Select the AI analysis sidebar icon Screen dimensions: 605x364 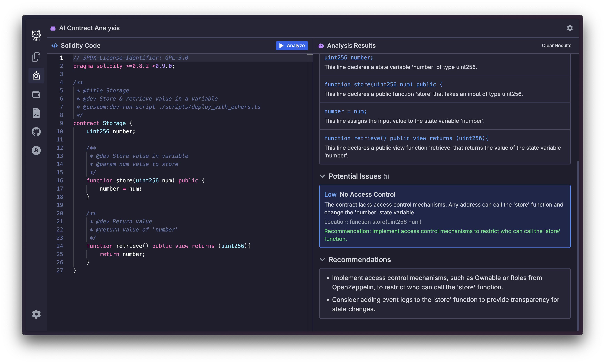(x=36, y=76)
